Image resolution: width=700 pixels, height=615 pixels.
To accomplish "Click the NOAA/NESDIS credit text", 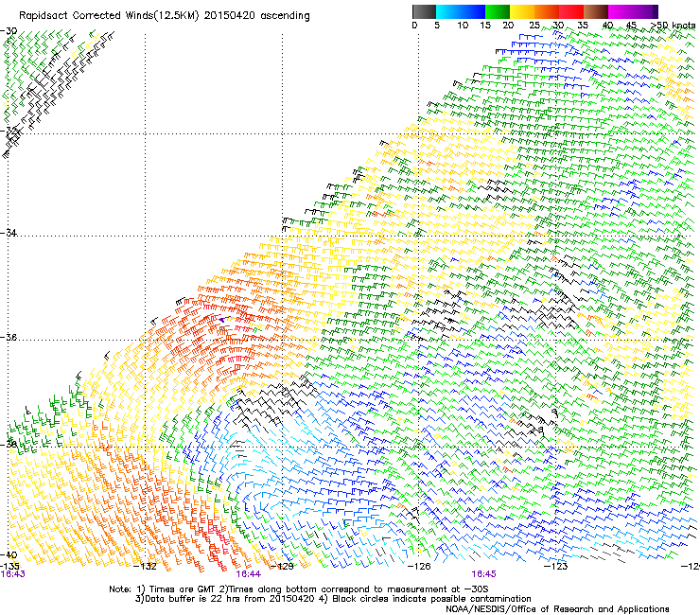I will 557,608.
